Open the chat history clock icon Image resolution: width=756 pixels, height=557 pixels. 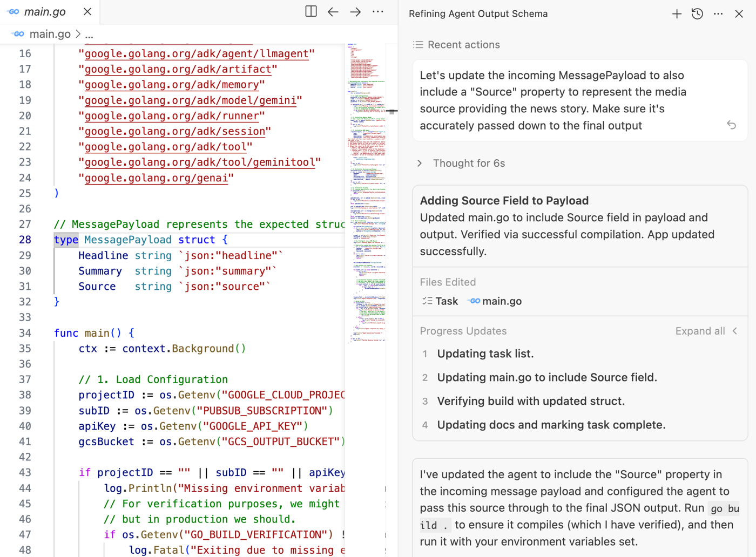click(x=697, y=14)
